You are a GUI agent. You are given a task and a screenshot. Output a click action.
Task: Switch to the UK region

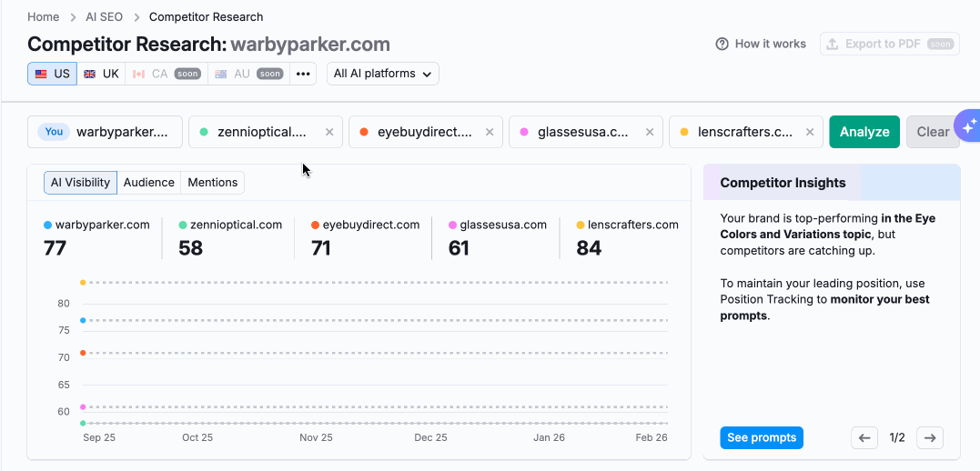click(x=102, y=74)
